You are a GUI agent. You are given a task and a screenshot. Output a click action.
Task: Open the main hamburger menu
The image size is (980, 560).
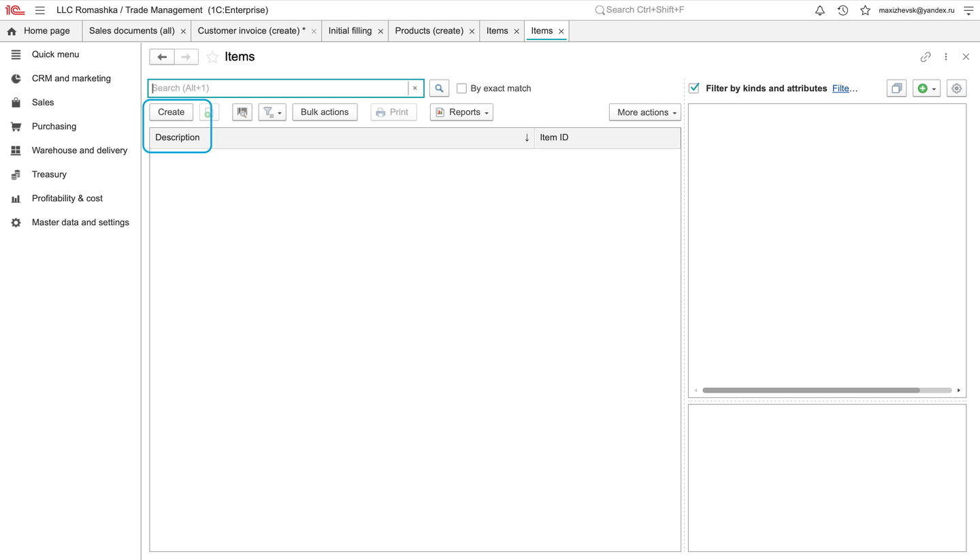pyautogui.click(x=40, y=10)
